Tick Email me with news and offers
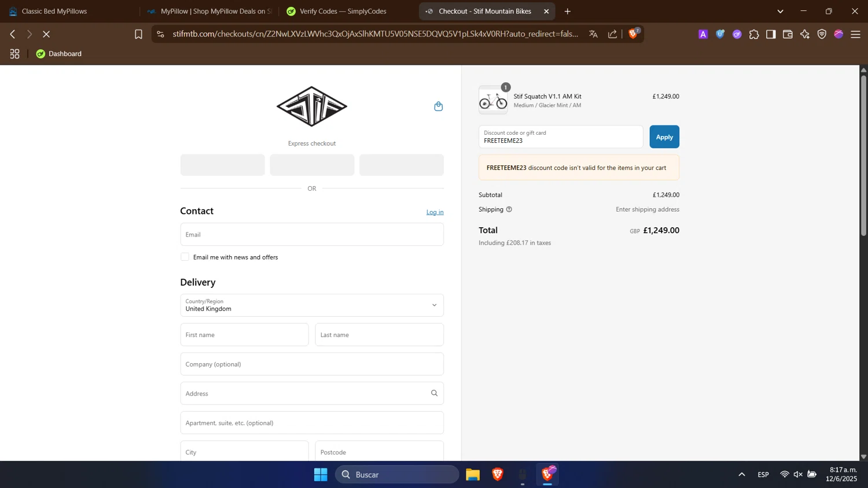Screen dimensions: 868x488 185,257
